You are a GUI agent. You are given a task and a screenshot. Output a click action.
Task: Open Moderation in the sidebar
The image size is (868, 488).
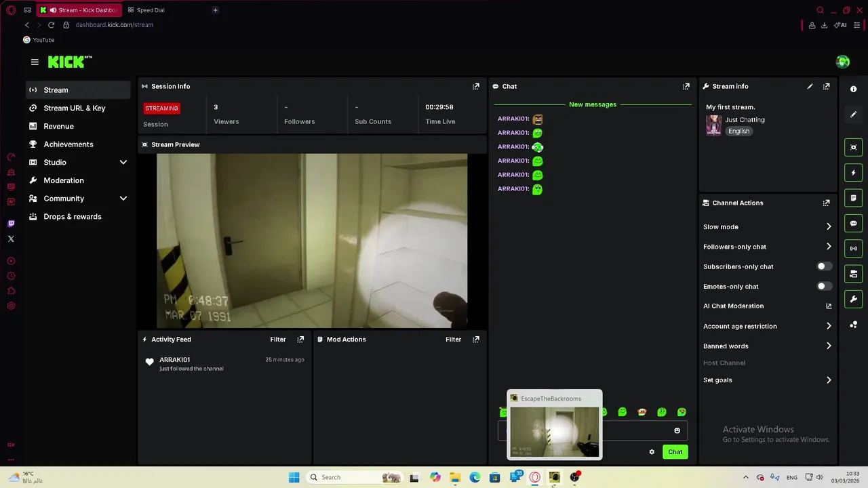pyautogui.click(x=78, y=180)
